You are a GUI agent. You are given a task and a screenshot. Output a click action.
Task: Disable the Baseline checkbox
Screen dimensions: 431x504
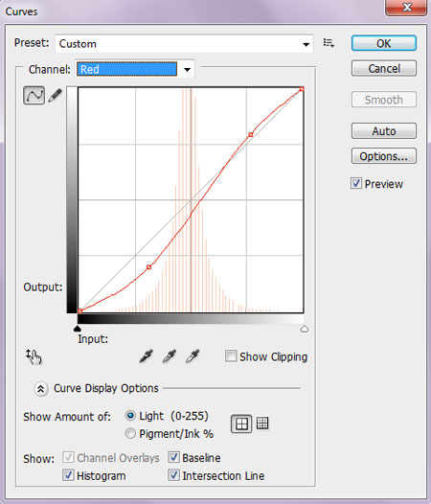pos(174,457)
